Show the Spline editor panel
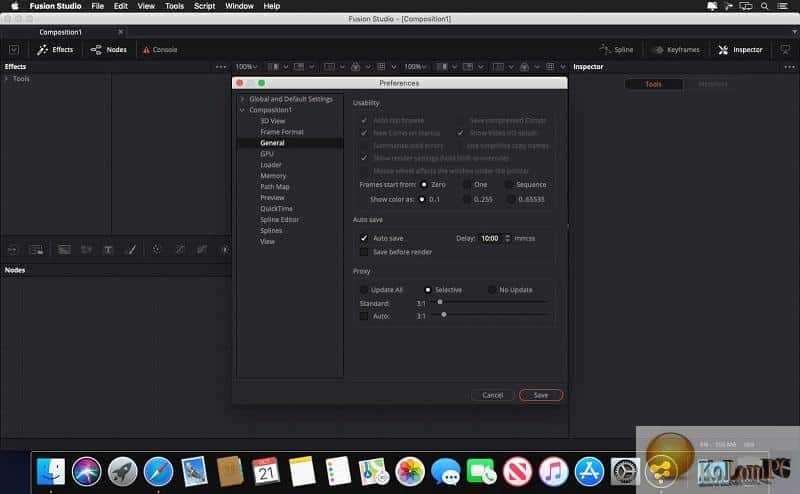800x494 pixels. [x=616, y=50]
